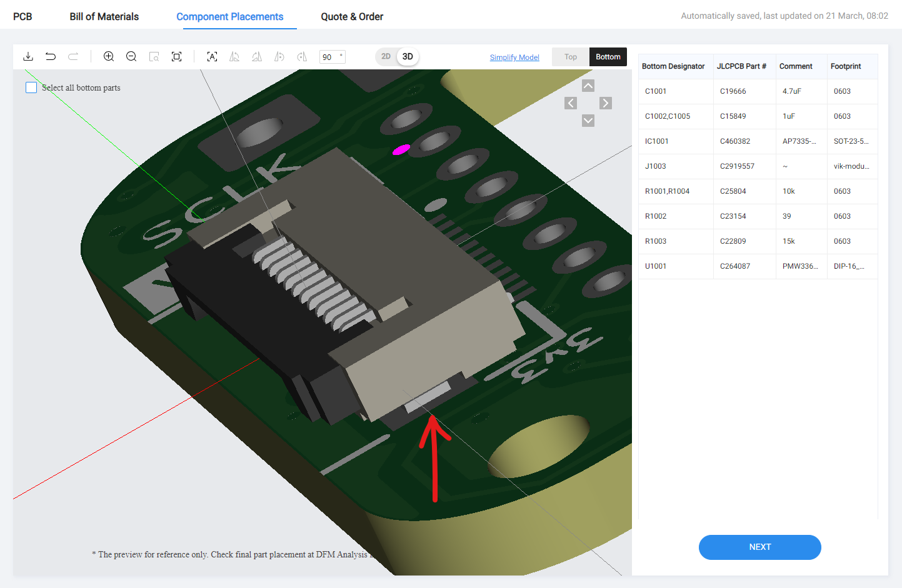This screenshot has width=902, height=588.
Task: Click part number C23154
Action: [x=733, y=216]
